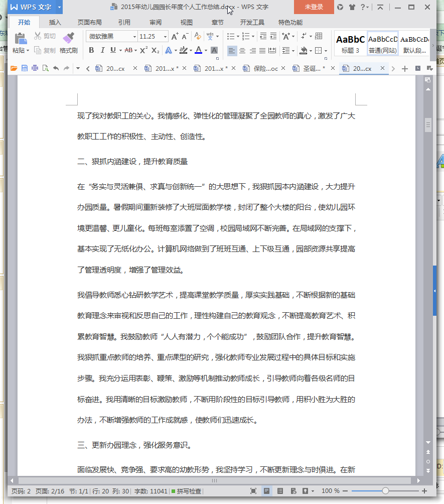Click the zoom slider handle
Image resolution: width=444 pixels, height=504 pixels.
click(385, 491)
